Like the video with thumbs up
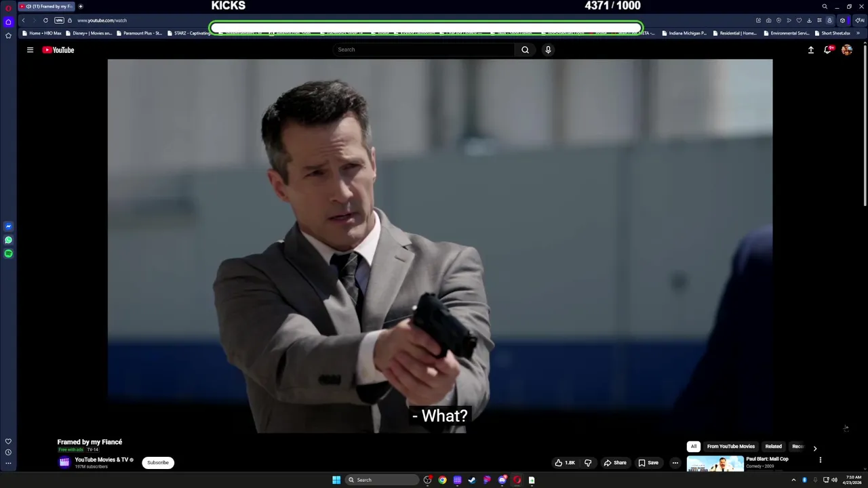This screenshot has width=868, height=488. (x=565, y=463)
